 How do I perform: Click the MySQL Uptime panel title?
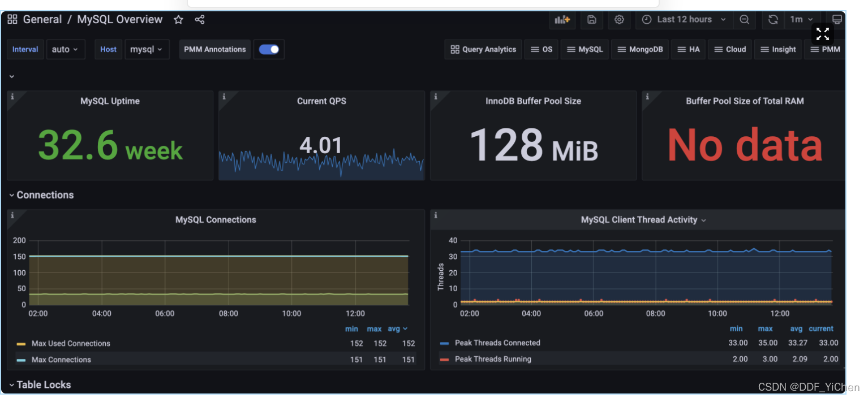point(110,101)
